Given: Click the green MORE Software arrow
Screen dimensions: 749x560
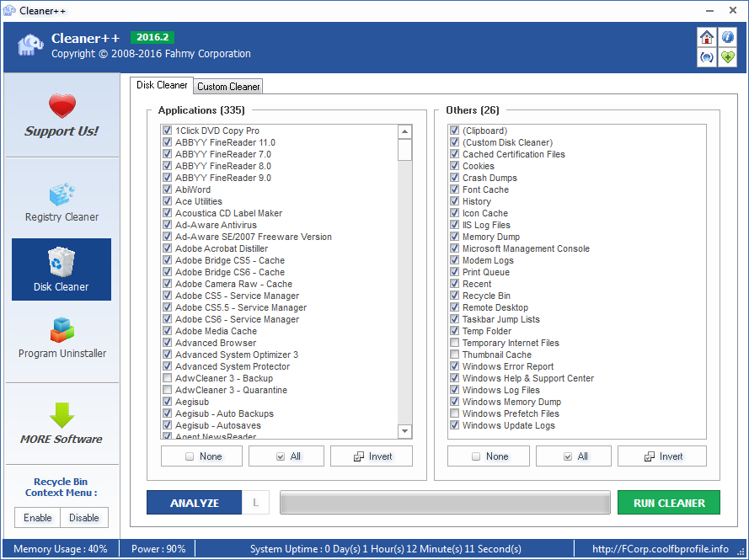Looking at the screenshot, I should point(62,415).
